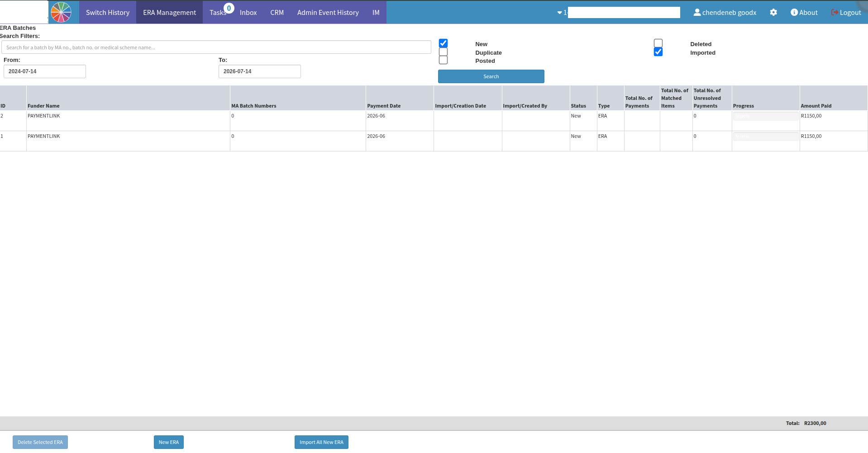Enable the Posted status checkbox

444,60
